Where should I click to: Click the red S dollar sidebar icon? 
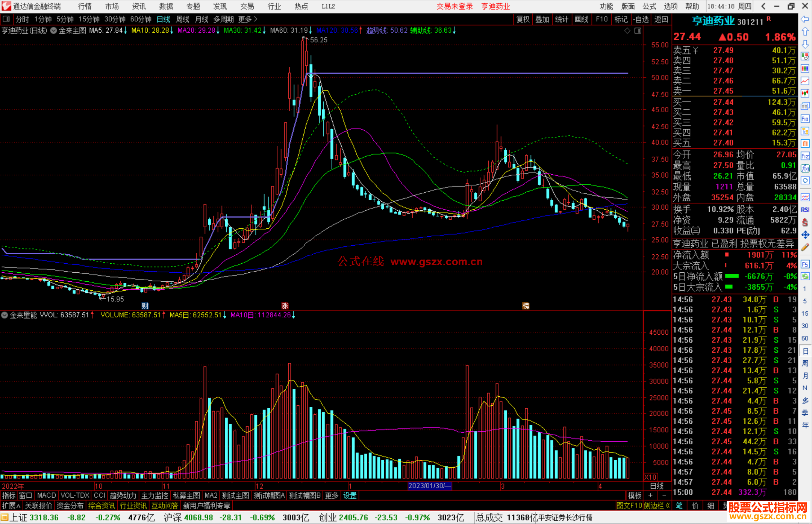(x=805, y=222)
